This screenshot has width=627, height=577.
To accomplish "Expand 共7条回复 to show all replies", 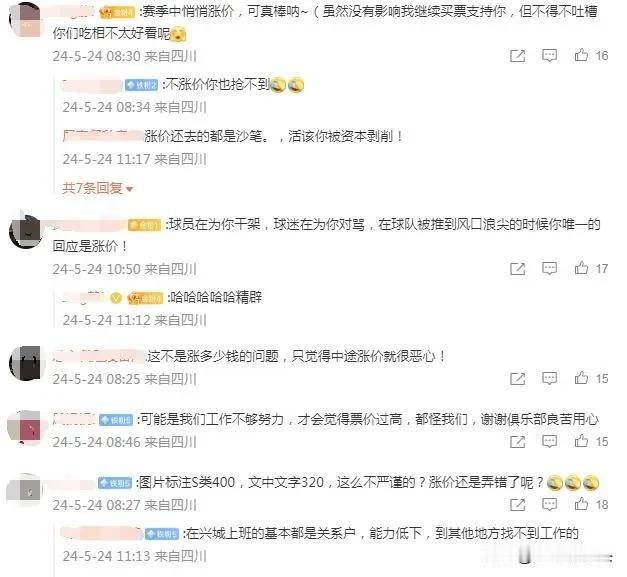I will click(97, 188).
